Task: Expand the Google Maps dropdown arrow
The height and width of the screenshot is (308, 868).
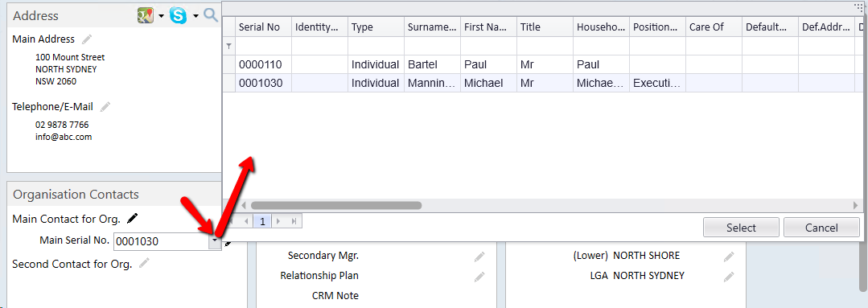Action: (161, 17)
